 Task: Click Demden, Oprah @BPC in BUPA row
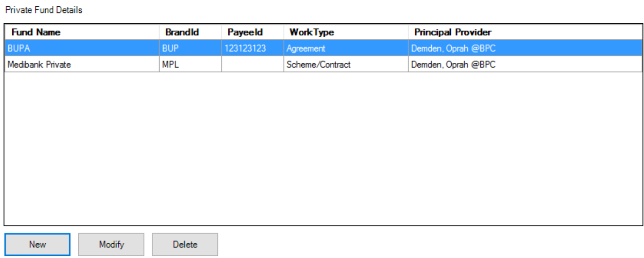[x=525, y=48]
